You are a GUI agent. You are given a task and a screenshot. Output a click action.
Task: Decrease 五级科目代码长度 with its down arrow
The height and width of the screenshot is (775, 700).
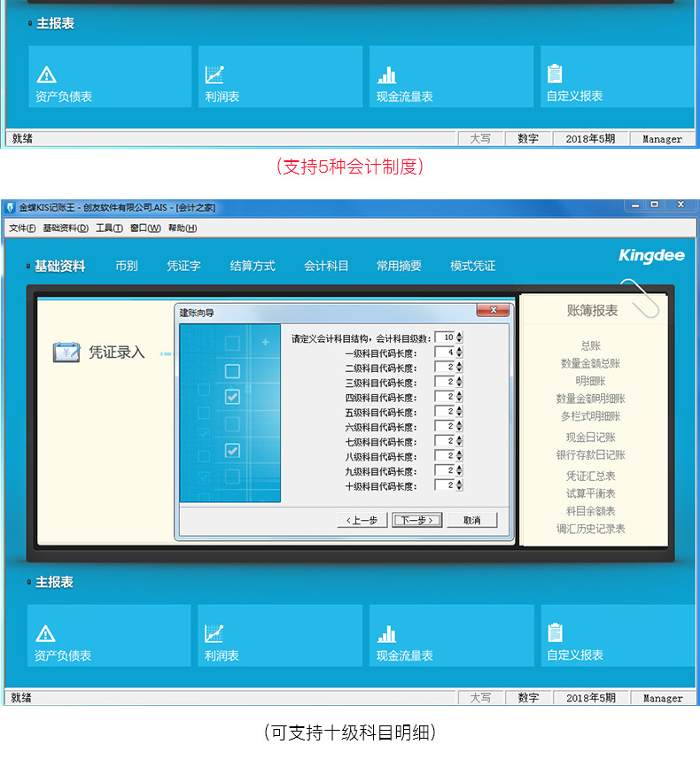click(460, 415)
